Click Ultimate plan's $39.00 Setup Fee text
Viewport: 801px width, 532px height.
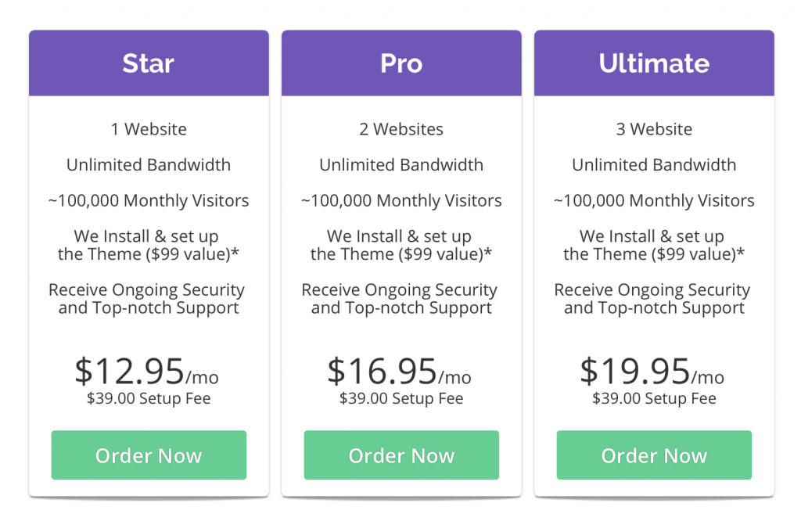[654, 398]
